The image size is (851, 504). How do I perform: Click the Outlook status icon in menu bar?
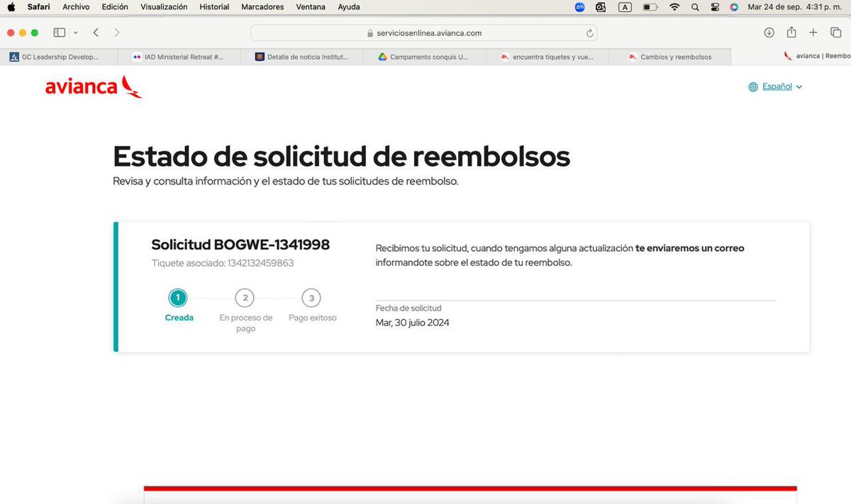click(x=601, y=7)
